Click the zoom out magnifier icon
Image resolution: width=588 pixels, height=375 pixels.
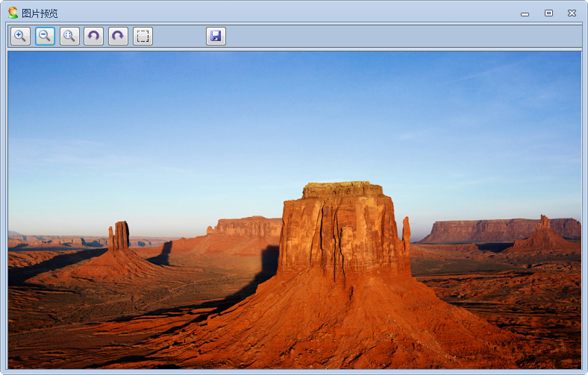click(45, 36)
